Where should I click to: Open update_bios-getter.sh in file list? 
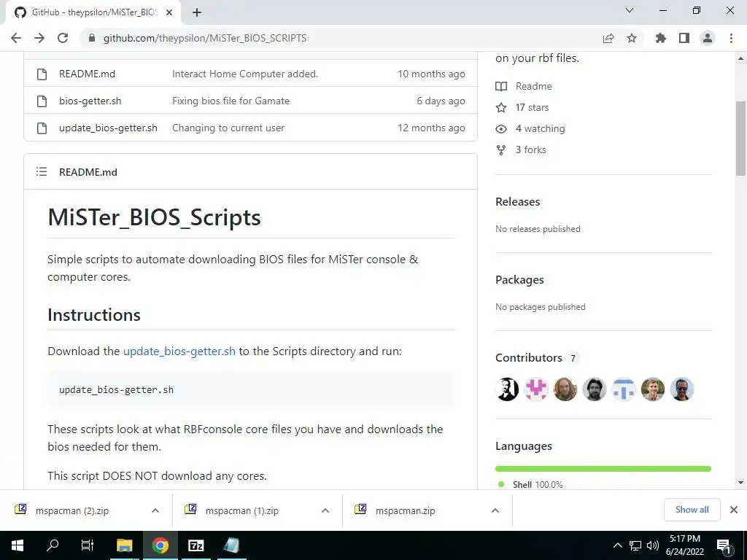(x=108, y=128)
